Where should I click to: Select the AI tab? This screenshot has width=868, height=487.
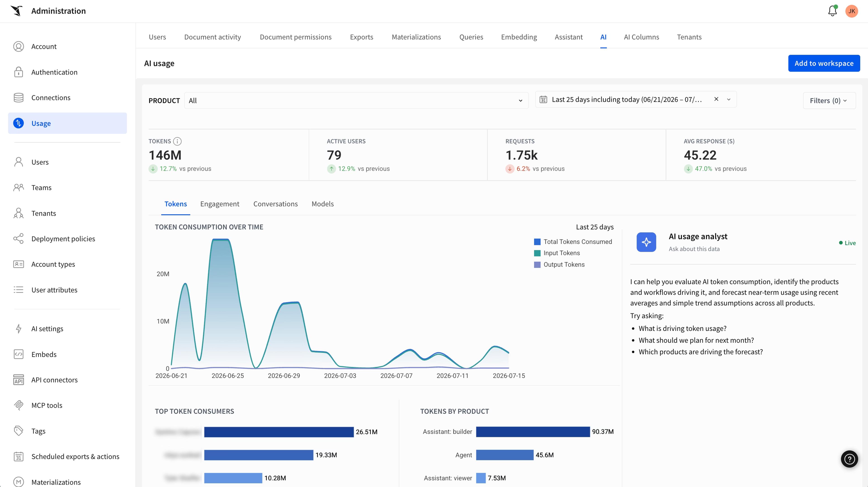[x=603, y=37]
